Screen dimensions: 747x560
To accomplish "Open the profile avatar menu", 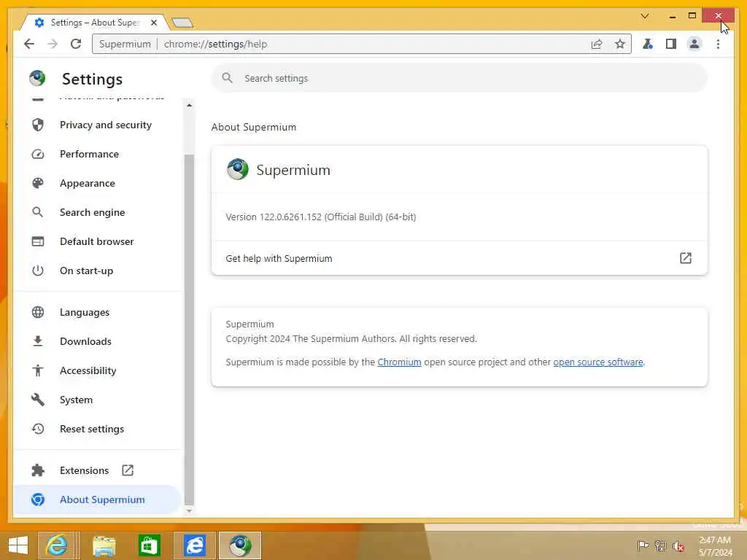I will click(x=694, y=44).
